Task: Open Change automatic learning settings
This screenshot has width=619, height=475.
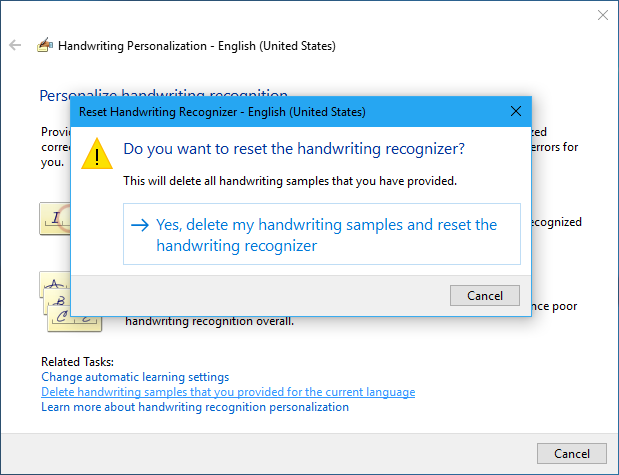Action: [x=135, y=377]
